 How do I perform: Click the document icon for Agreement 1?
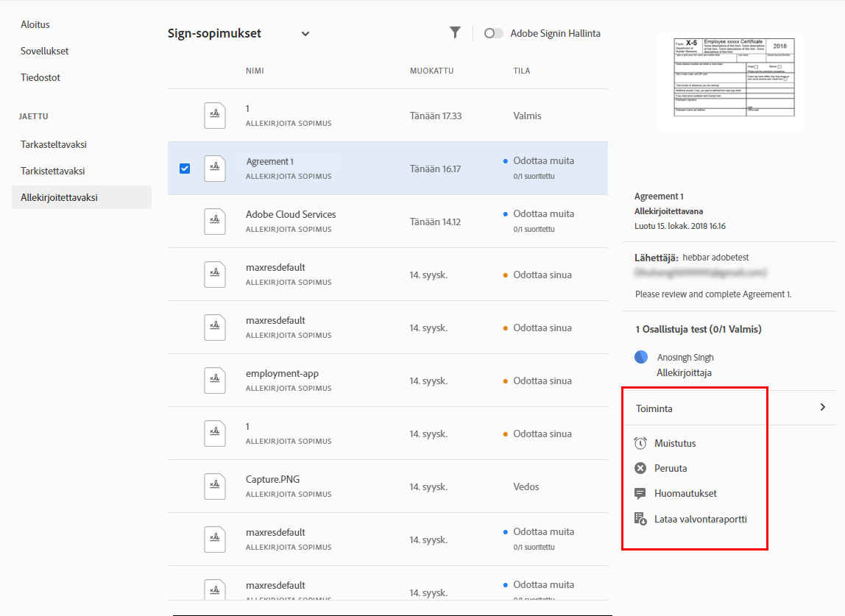pos(214,169)
